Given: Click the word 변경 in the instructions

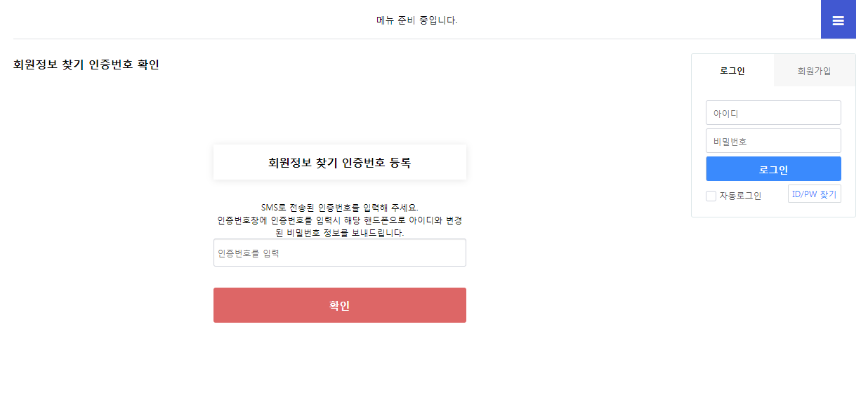Looking at the screenshot, I should pos(454,220).
